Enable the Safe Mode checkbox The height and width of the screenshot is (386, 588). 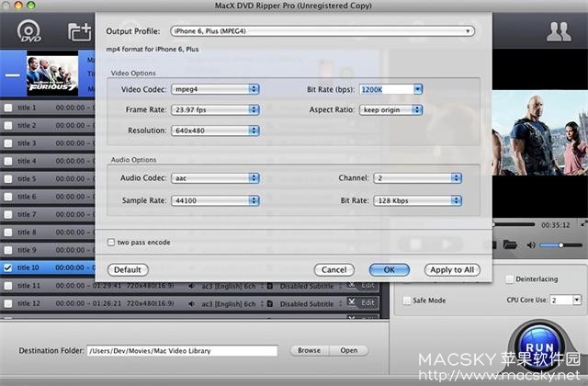coord(406,301)
